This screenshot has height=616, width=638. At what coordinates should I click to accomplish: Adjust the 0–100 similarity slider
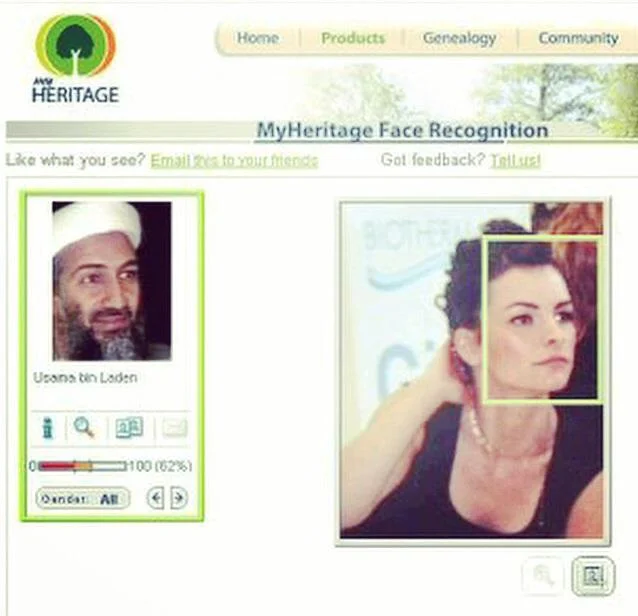pyautogui.click(x=81, y=466)
